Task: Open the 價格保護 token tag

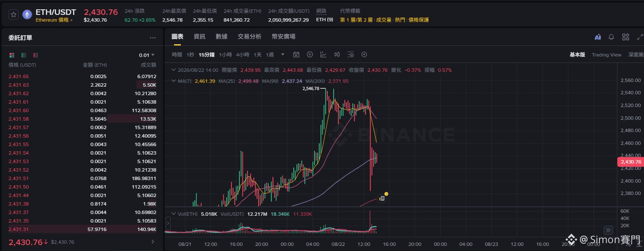Action: click(x=419, y=20)
